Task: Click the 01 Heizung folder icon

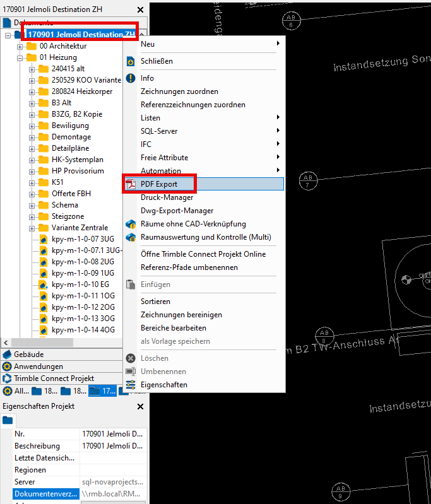Action: (x=32, y=57)
